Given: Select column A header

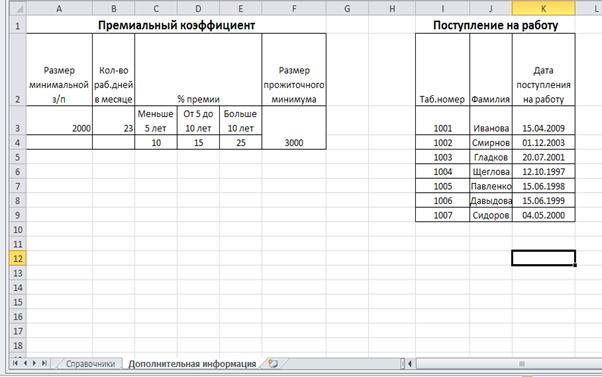Looking at the screenshot, I should (59, 8).
